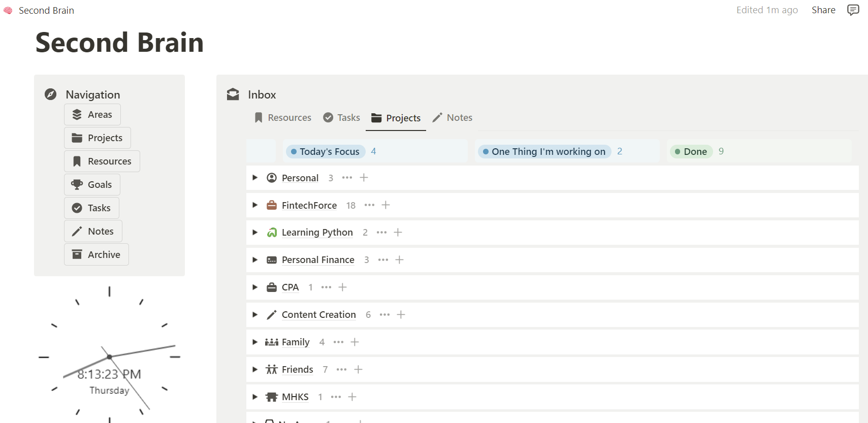Click the brain icon in breadcrumb
Viewport: 868px width, 423px height.
point(8,10)
